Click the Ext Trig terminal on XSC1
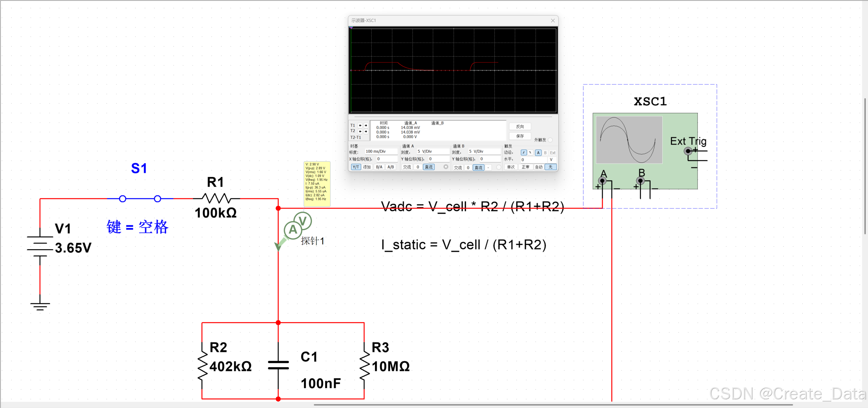Screen dimensions: 868x408 pyautogui.click(x=688, y=151)
